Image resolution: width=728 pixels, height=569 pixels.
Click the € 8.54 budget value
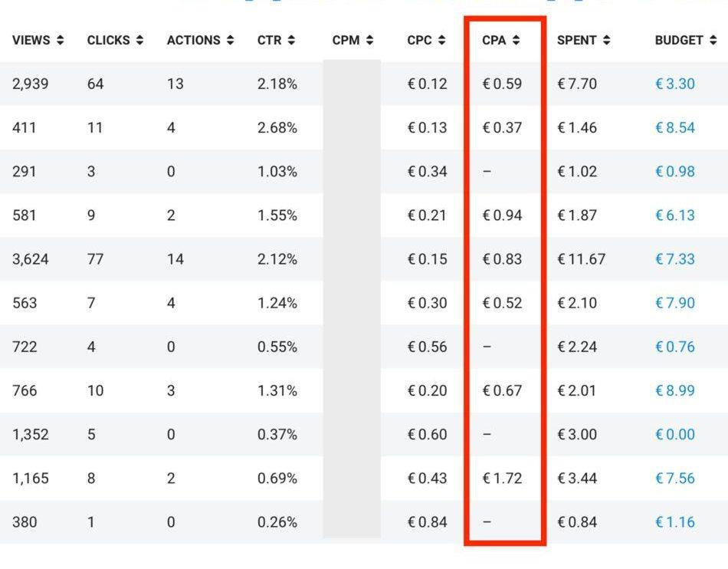click(x=674, y=127)
